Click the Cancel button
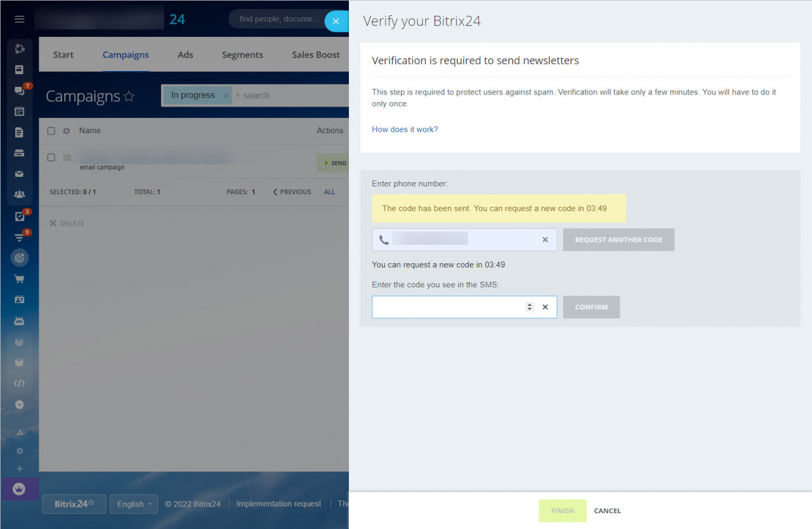This screenshot has width=812, height=529. pyautogui.click(x=607, y=511)
